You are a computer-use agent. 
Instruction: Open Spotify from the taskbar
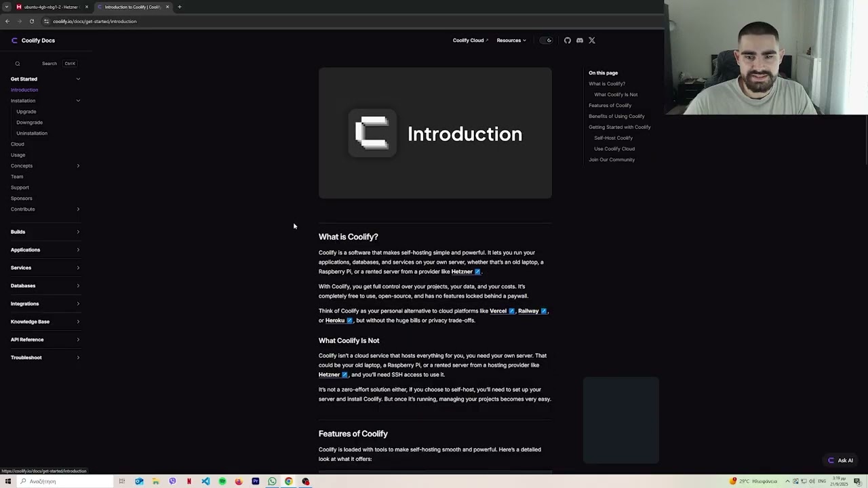point(222,481)
